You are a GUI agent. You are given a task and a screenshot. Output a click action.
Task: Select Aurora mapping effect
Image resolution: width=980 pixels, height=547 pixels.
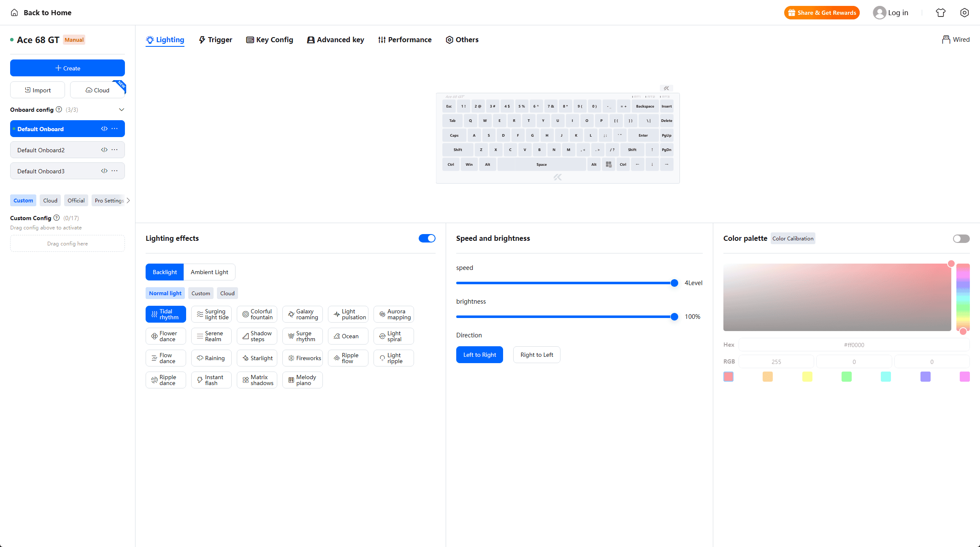[x=394, y=314]
